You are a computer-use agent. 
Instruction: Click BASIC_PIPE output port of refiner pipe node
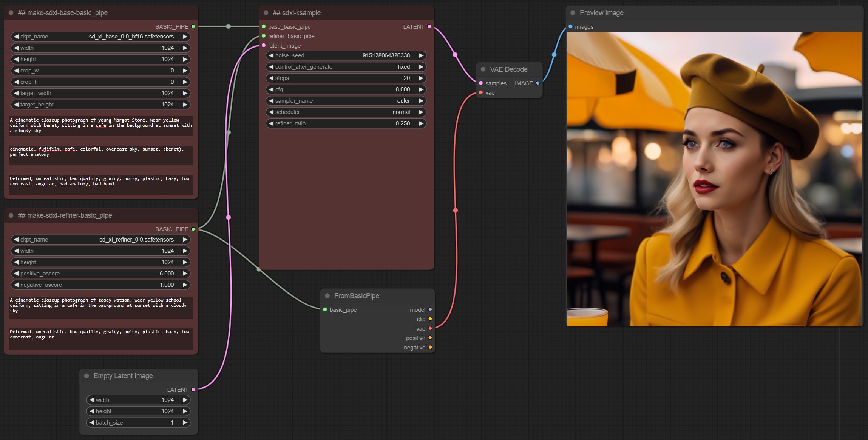pos(193,229)
